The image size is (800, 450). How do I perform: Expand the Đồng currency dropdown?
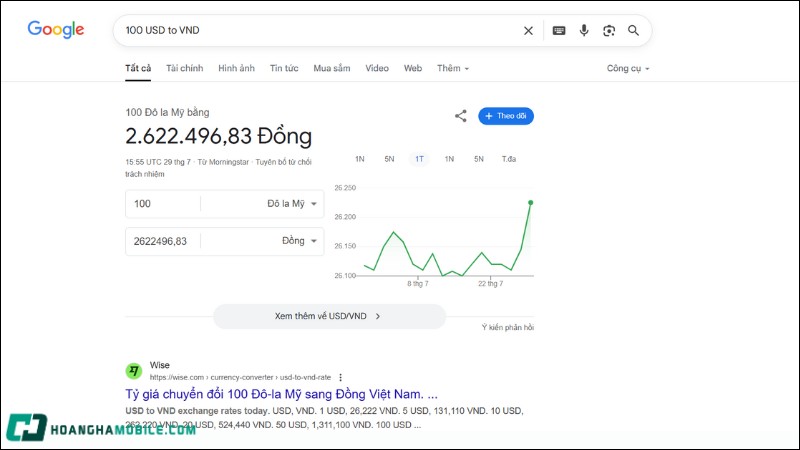(302, 241)
